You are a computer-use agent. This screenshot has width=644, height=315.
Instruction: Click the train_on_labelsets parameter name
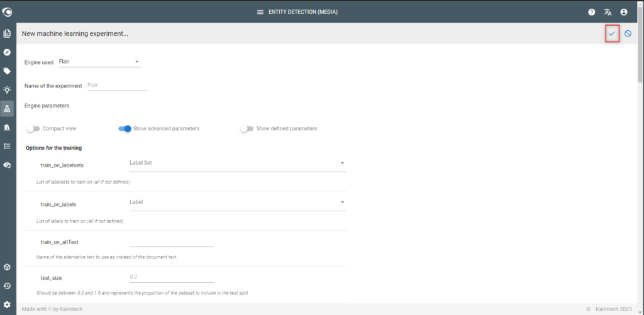pos(62,165)
